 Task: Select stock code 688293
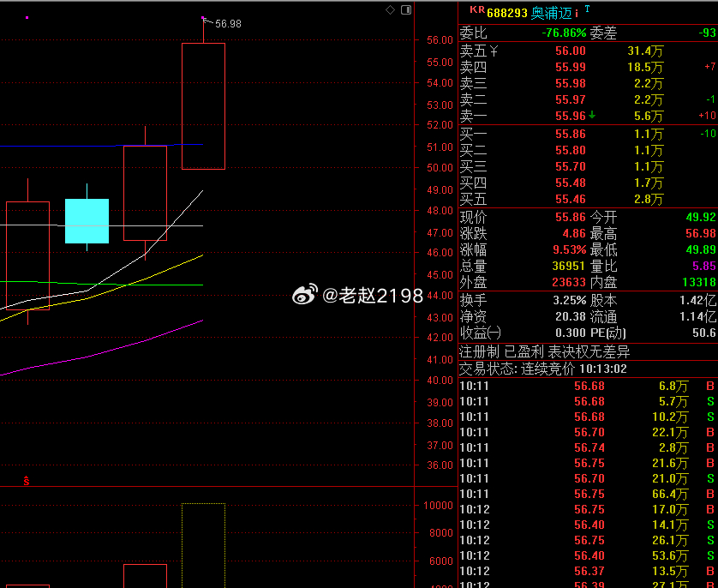coord(507,13)
